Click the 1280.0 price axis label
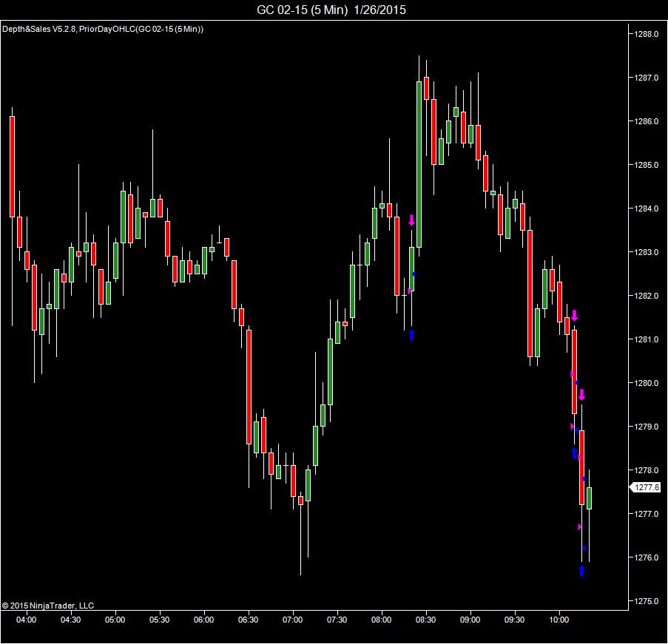Viewport: 668px width, 644px height. pos(647,383)
